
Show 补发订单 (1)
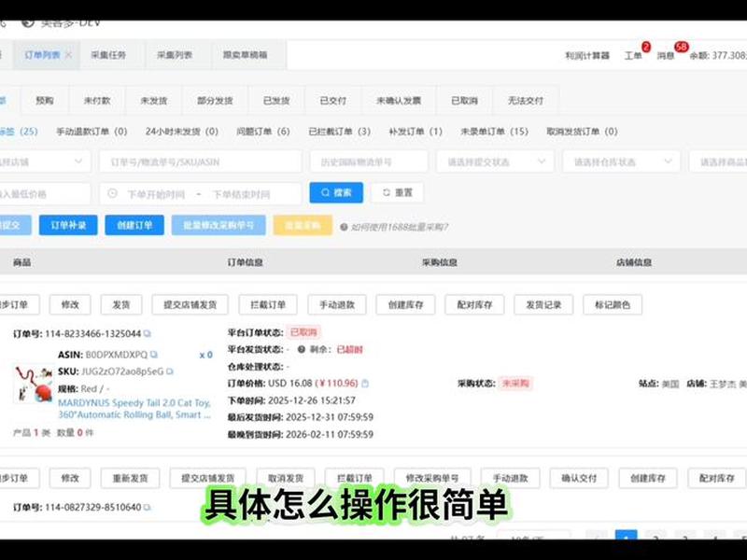click(416, 132)
